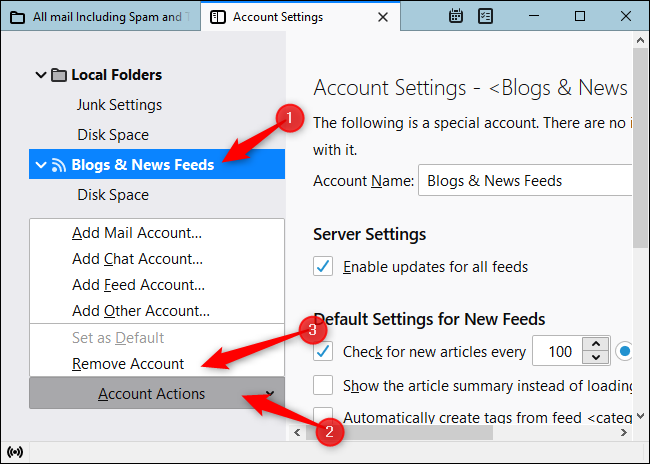Open the Account Actions dropdown button
This screenshot has height=464, width=650.
pyautogui.click(x=157, y=393)
